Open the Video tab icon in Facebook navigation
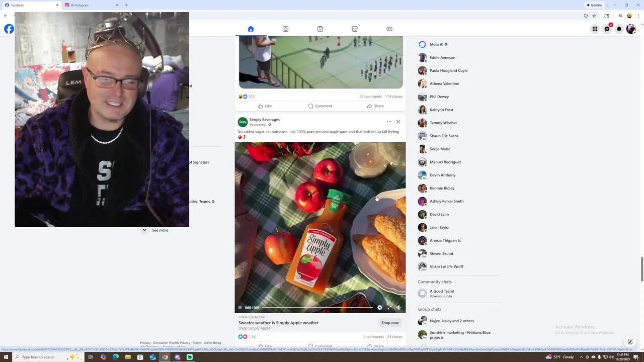This screenshot has width=644, height=362. click(320, 29)
